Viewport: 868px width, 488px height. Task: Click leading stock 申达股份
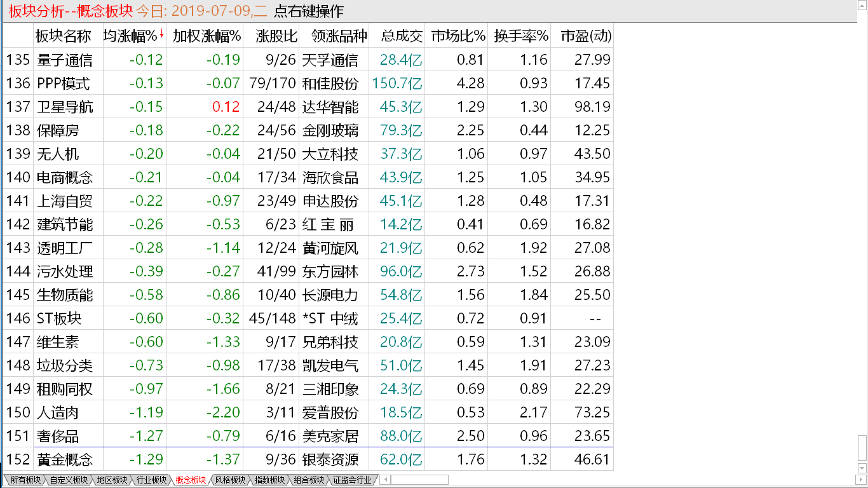tap(330, 201)
